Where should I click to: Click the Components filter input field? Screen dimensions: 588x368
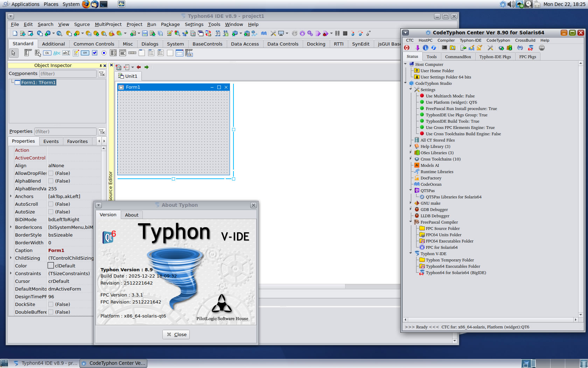[68, 74]
